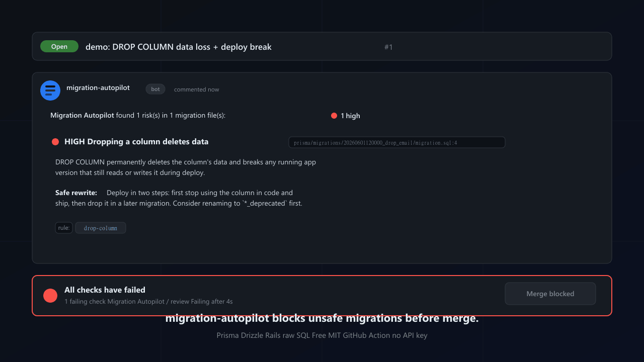644x362 pixels.
Task: Click the 'All checks have failed' heading
Action: click(105, 290)
